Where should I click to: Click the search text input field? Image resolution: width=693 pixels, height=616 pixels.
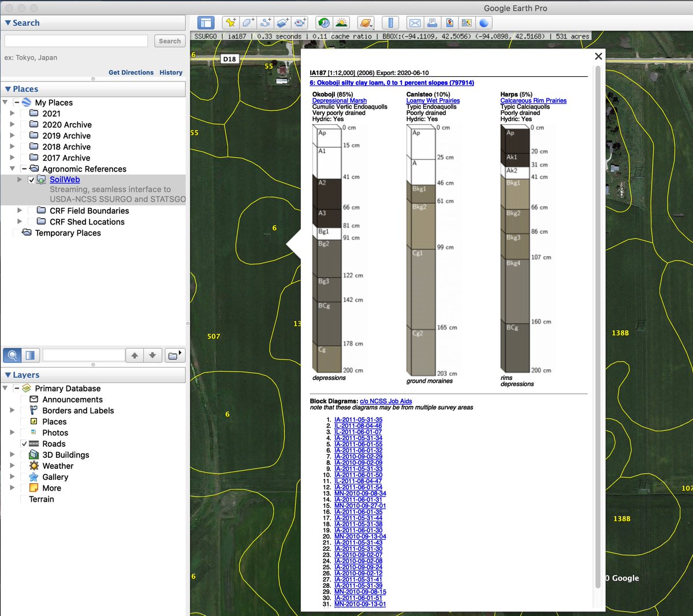coord(76,41)
